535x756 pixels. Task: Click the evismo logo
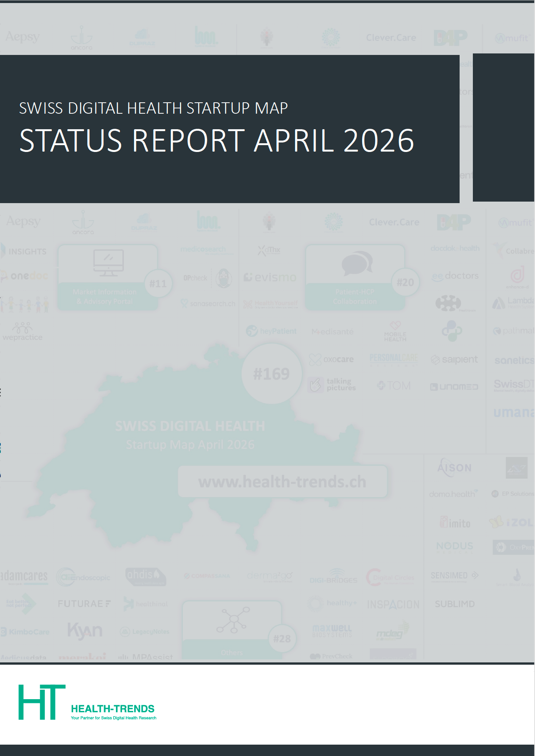pyautogui.click(x=270, y=277)
